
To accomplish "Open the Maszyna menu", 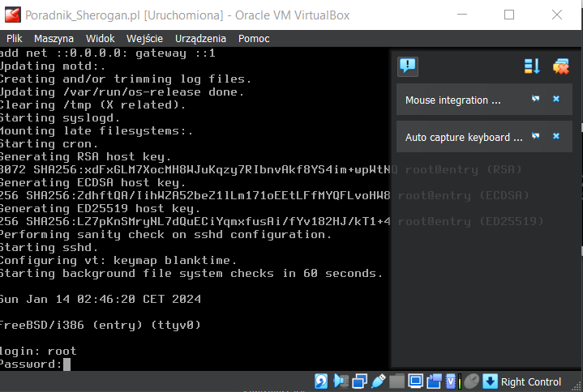I will (54, 38).
